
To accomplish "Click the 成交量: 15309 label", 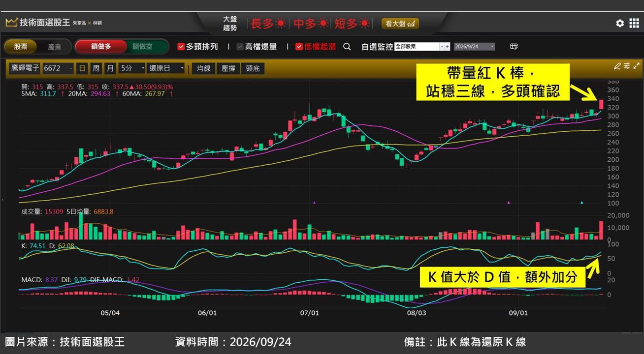I will click(x=42, y=211).
